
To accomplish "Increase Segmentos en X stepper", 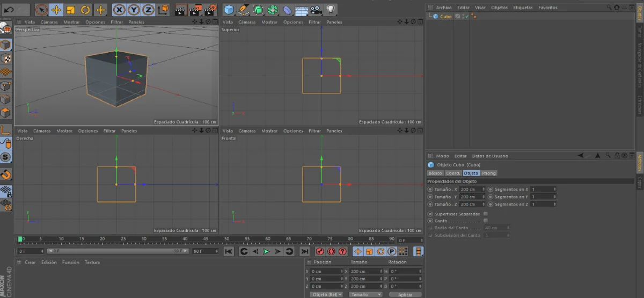I will pyautogui.click(x=554, y=188).
